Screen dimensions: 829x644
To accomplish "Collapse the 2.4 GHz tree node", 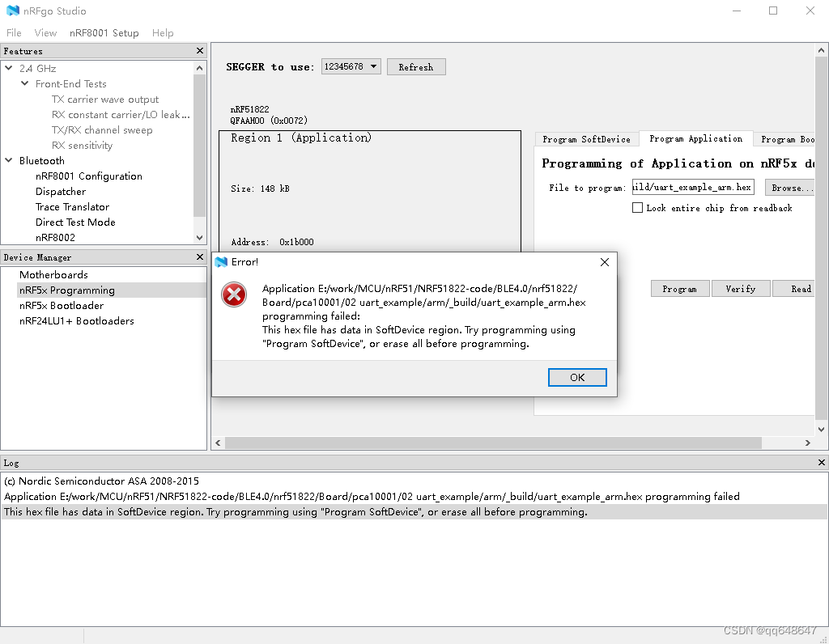I will pyautogui.click(x=8, y=68).
